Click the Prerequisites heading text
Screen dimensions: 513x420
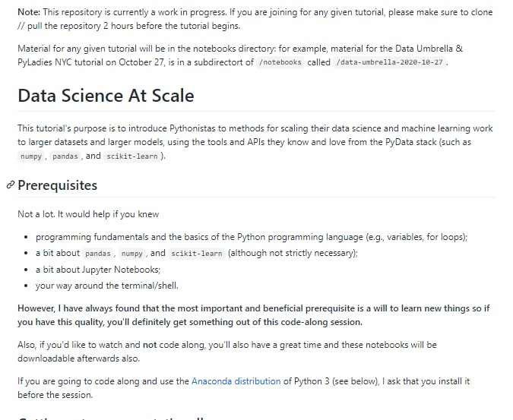(x=58, y=185)
